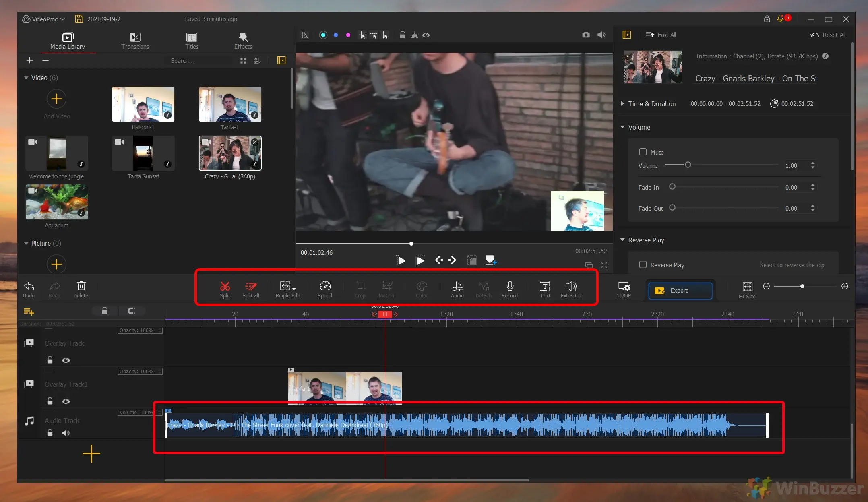Select the Extractor tool
The height and width of the screenshot is (502, 868).
pos(570,289)
